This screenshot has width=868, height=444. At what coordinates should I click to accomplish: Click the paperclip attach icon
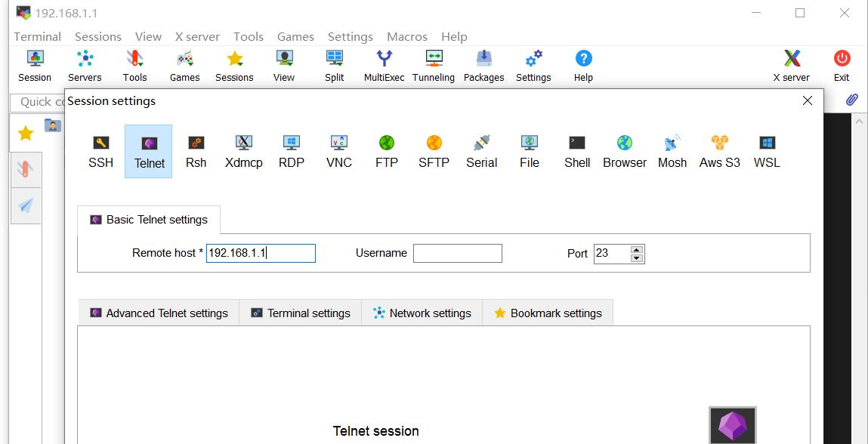pyautogui.click(x=852, y=100)
